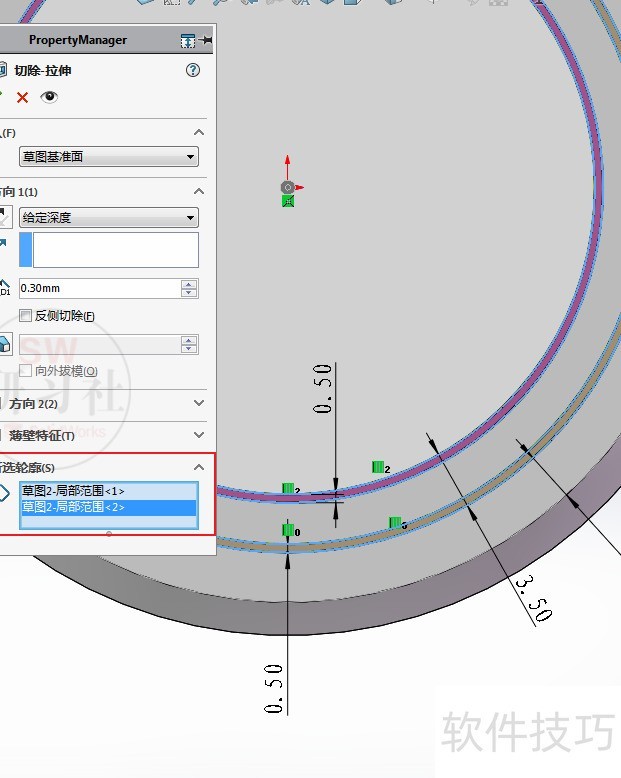Click the 0.30mm depth input field

click(x=98, y=288)
